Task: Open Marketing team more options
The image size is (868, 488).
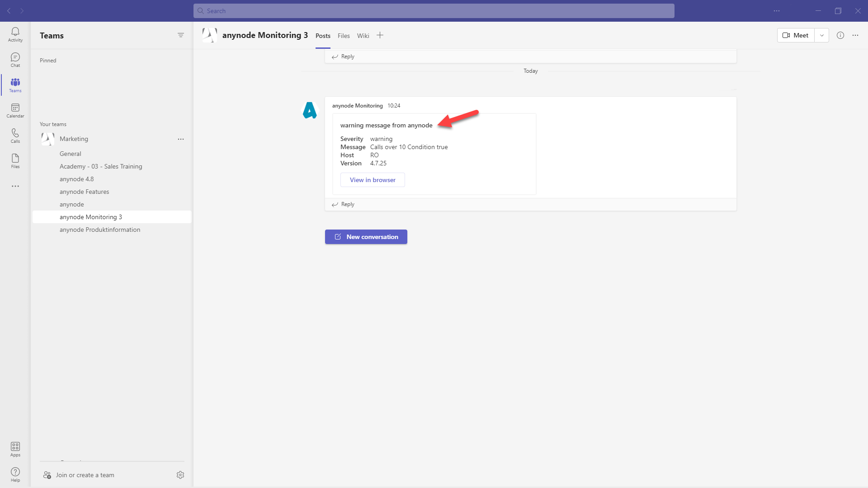Action: 181,139
